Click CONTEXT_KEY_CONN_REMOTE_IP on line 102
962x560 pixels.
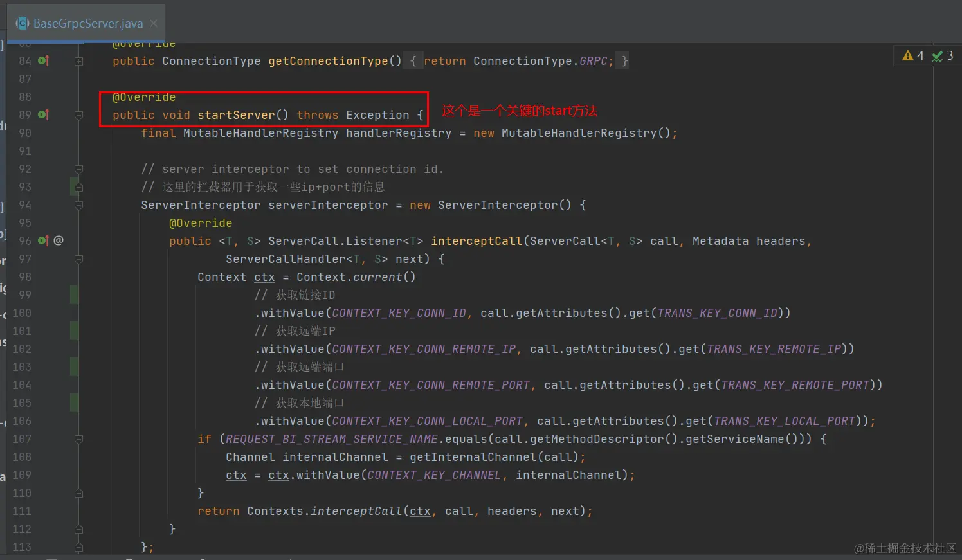[x=424, y=349]
